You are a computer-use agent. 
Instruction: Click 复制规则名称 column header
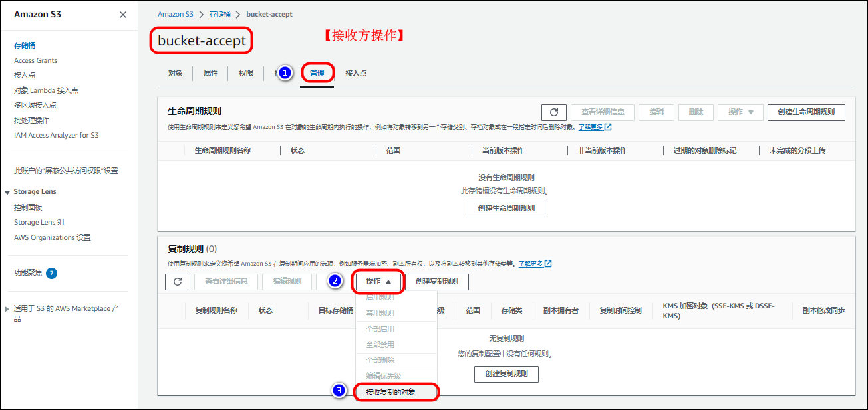pos(216,310)
